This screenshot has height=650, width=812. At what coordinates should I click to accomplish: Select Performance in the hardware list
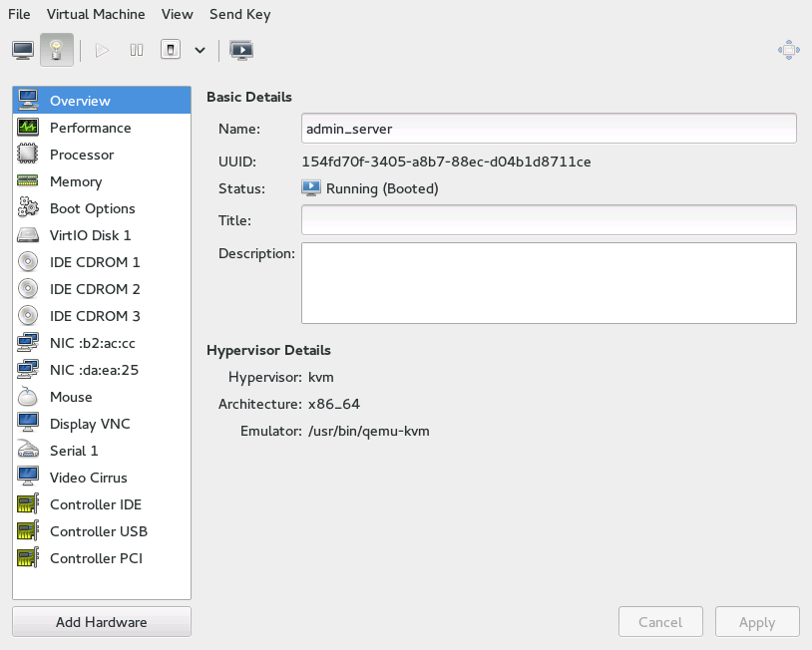90,128
